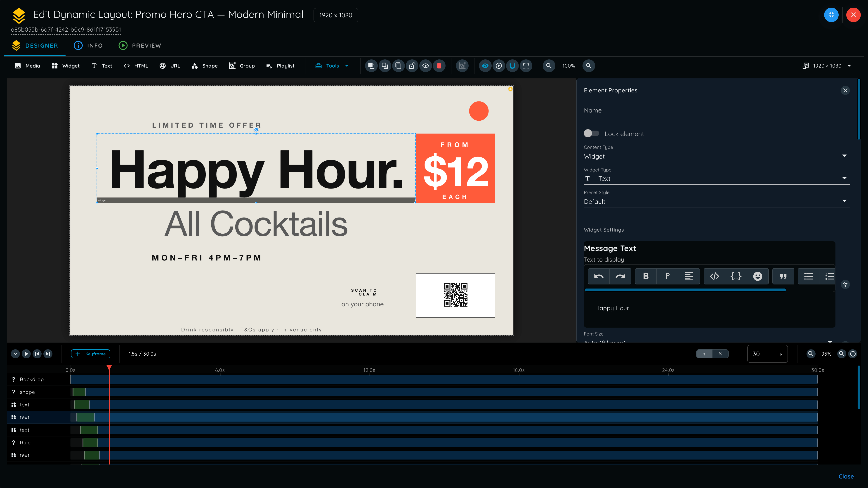Delete the element with the red trash icon

pyautogui.click(x=439, y=66)
